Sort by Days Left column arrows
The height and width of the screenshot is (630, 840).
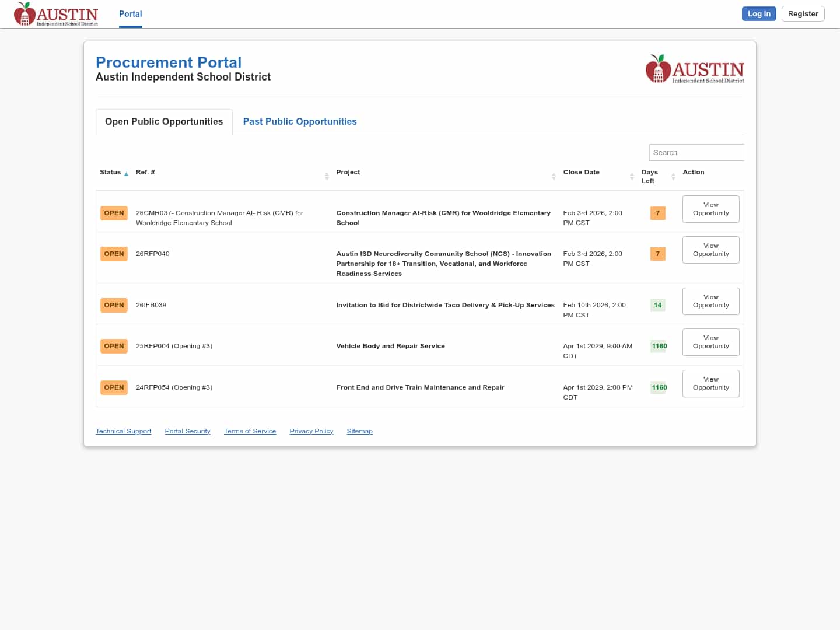click(673, 176)
